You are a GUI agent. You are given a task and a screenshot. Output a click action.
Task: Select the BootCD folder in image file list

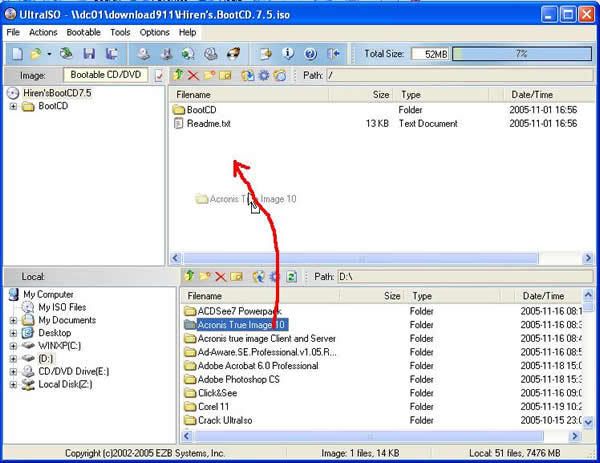201,110
